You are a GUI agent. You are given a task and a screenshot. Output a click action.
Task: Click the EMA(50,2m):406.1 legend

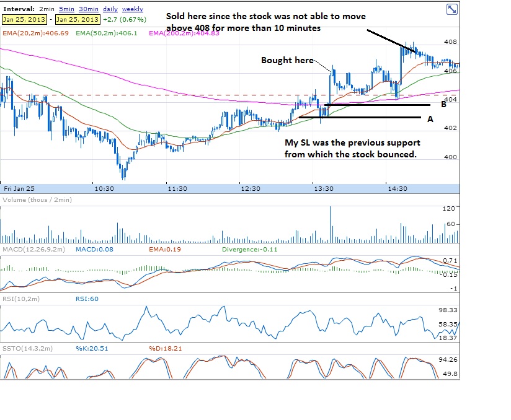pos(107,33)
